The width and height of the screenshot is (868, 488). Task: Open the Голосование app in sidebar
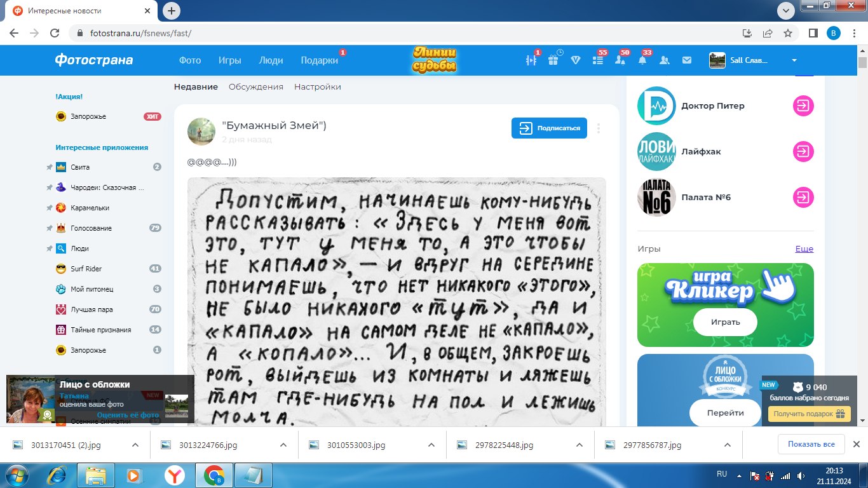91,228
